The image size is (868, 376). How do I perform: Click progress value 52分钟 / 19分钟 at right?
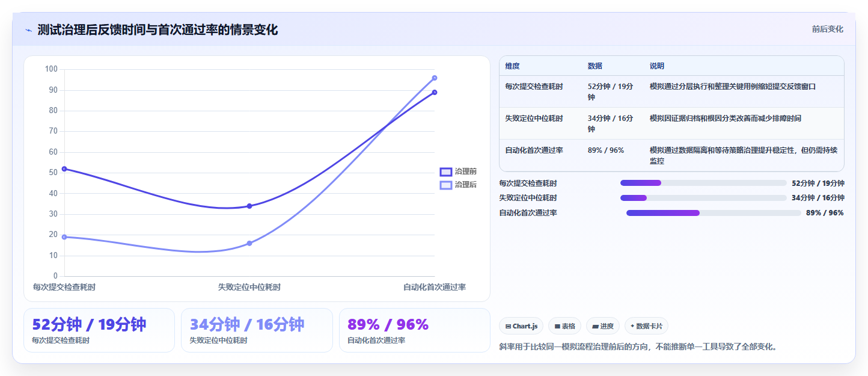(818, 183)
